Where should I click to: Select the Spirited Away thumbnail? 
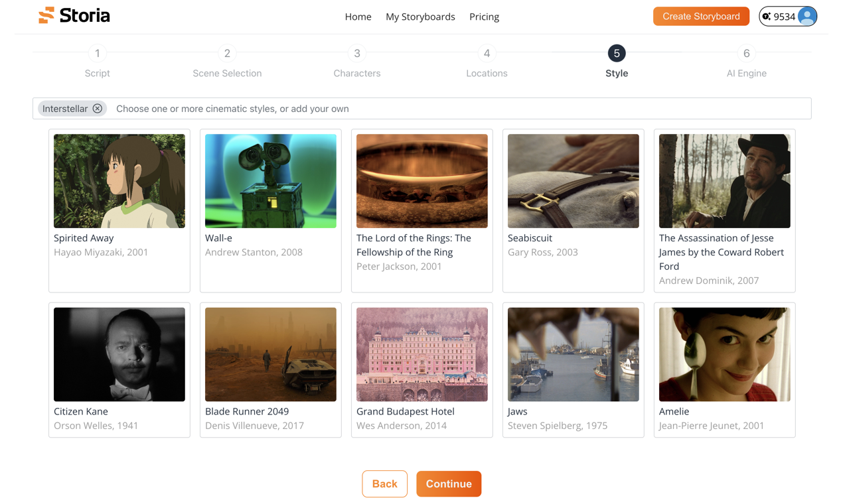[x=119, y=181]
